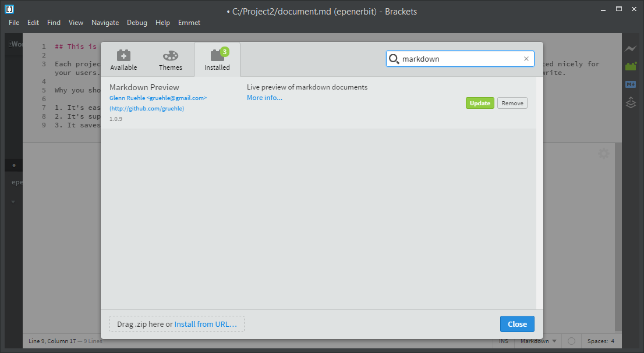This screenshot has height=353, width=644.
Task: Remove the Markdown Preview extension
Action: point(512,103)
